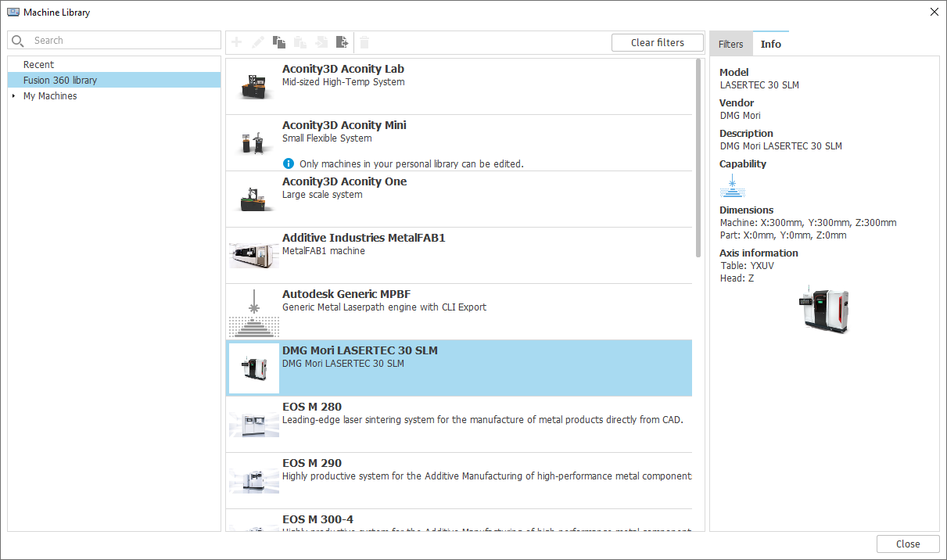Click Aconity3D Aconity Mini machine thumbnail

[254, 142]
